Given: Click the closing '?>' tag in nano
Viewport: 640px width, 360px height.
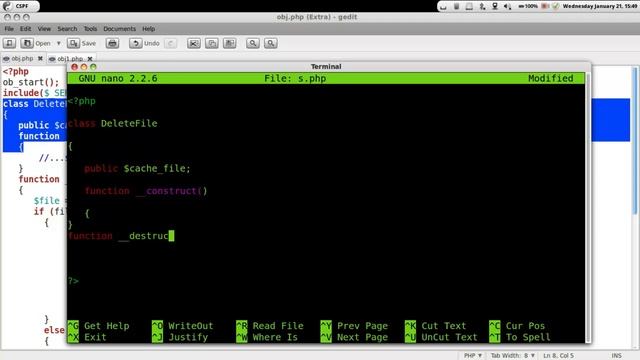Looking at the screenshot, I should tap(73, 281).
